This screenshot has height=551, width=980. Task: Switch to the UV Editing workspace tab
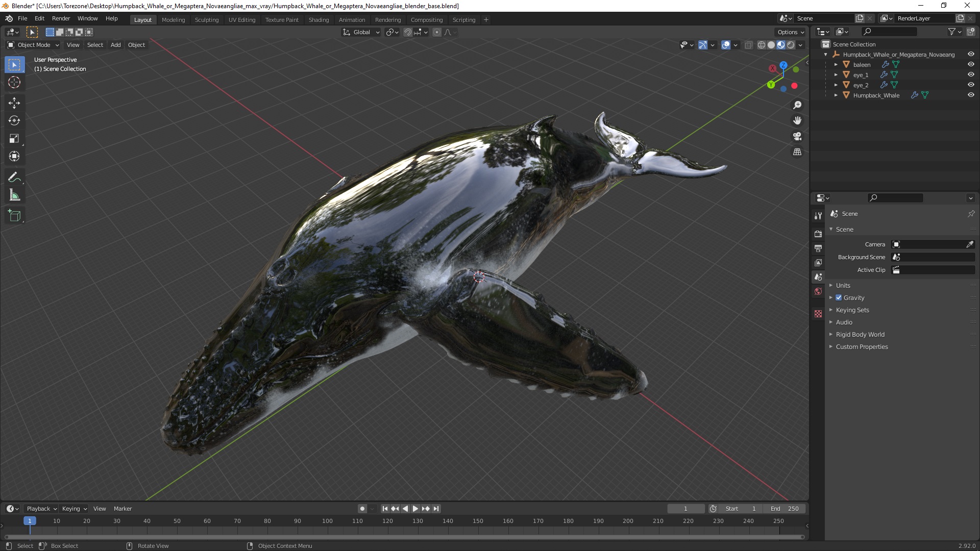coord(242,20)
